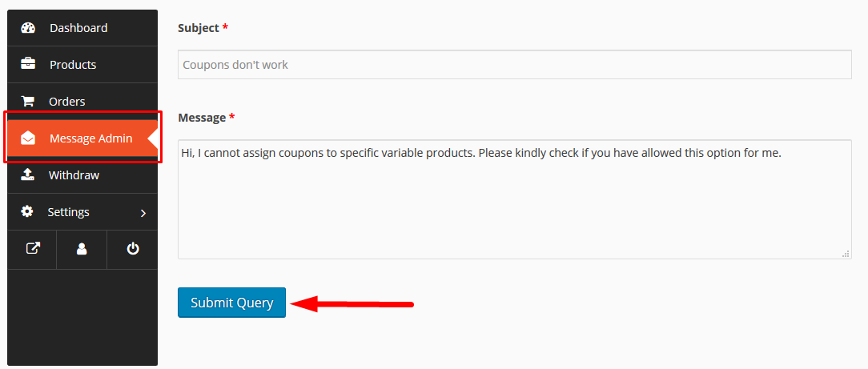Click the Message Admin envelope icon
This screenshot has height=369, width=868.
28,138
